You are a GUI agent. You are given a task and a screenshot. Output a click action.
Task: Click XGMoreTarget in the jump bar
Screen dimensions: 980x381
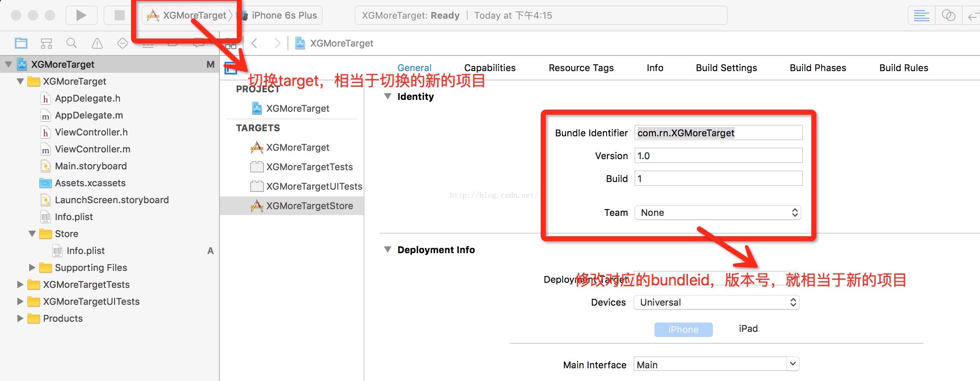coord(334,43)
